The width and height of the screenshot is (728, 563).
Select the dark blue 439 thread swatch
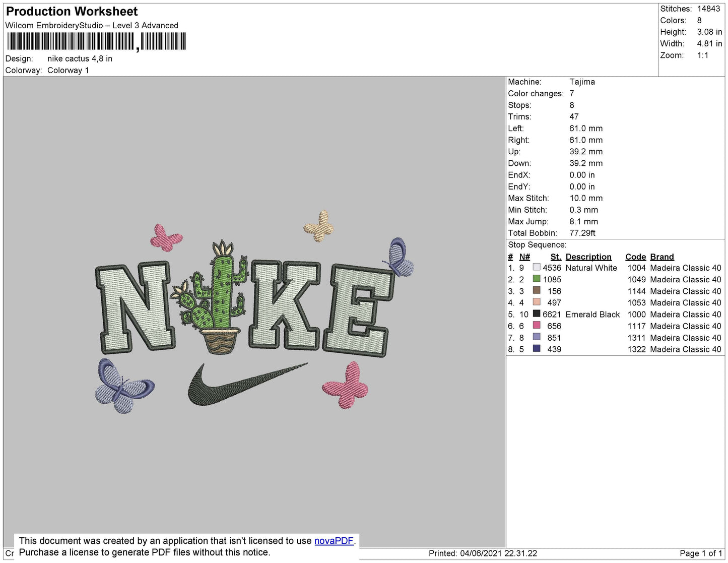537,348
